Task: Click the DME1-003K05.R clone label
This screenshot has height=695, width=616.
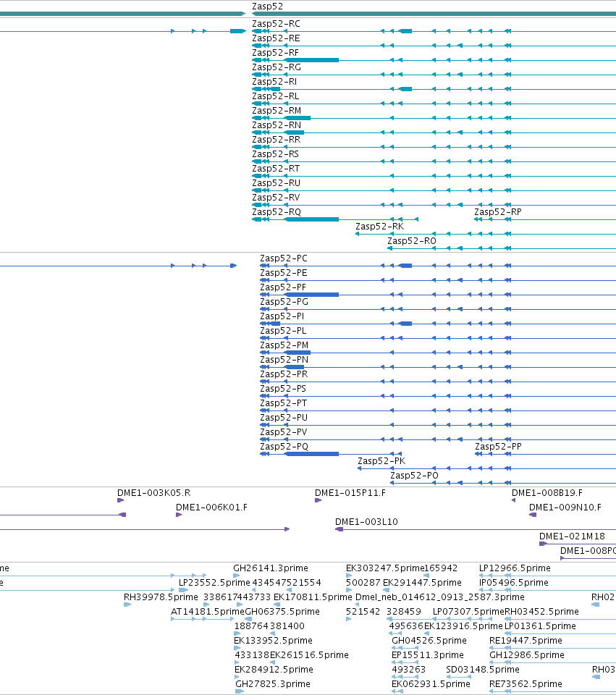Action: point(153,493)
